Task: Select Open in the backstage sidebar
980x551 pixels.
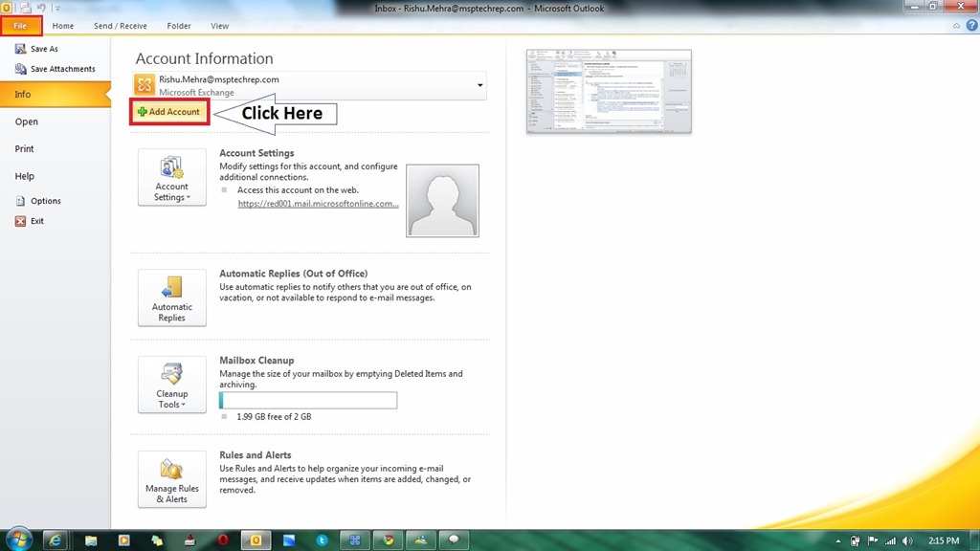Action: click(26, 121)
